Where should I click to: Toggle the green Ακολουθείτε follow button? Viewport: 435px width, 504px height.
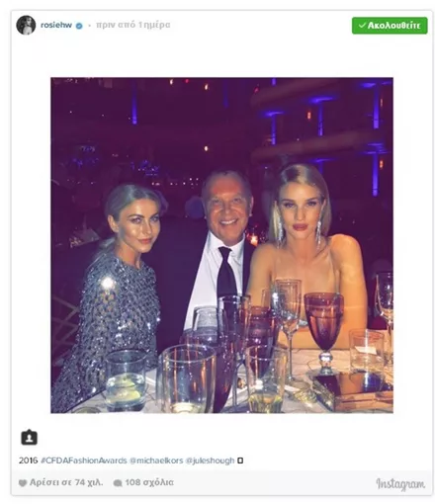[390, 26]
